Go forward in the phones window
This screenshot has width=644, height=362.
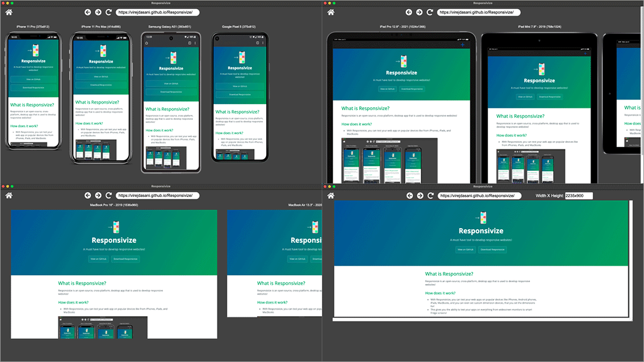click(98, 13)
